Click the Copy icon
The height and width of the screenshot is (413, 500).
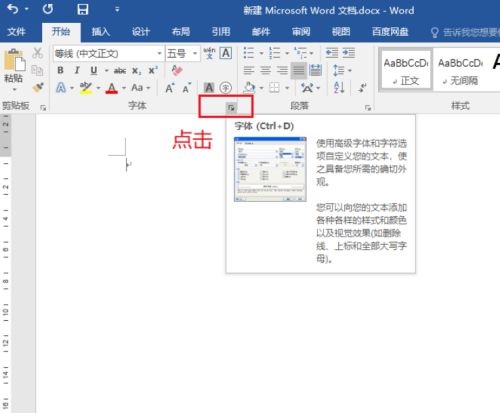[37, 70]
